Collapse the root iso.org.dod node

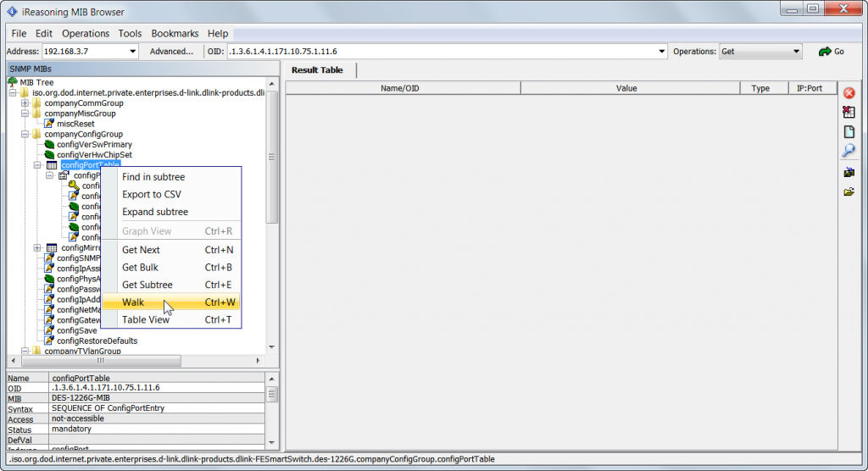[x=13, y=93]
